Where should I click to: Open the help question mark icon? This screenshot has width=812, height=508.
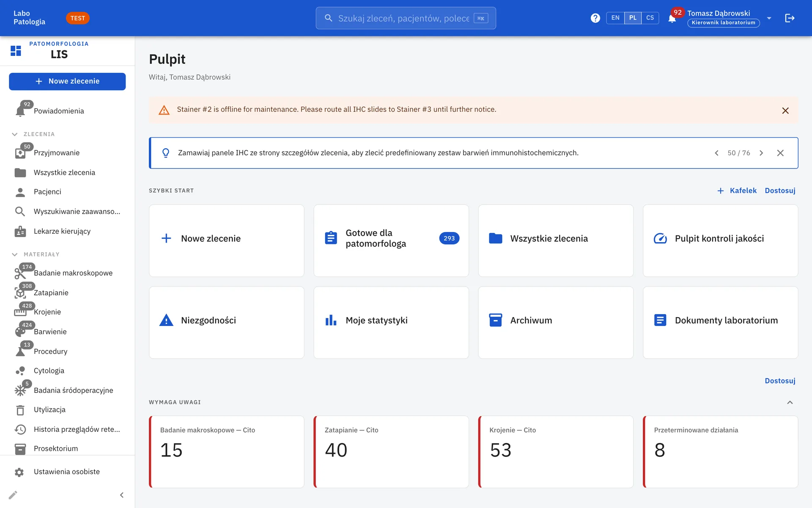[595, 18]
